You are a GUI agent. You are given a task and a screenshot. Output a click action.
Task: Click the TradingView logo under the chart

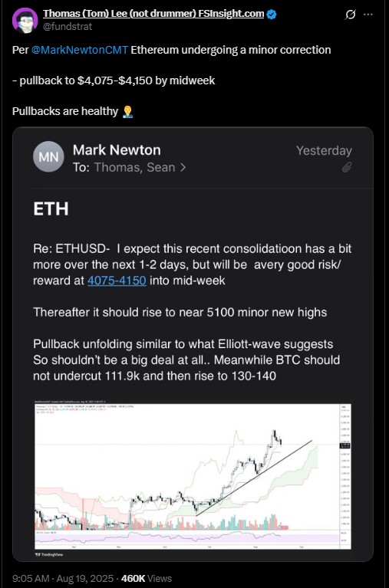tap(43, 554)
